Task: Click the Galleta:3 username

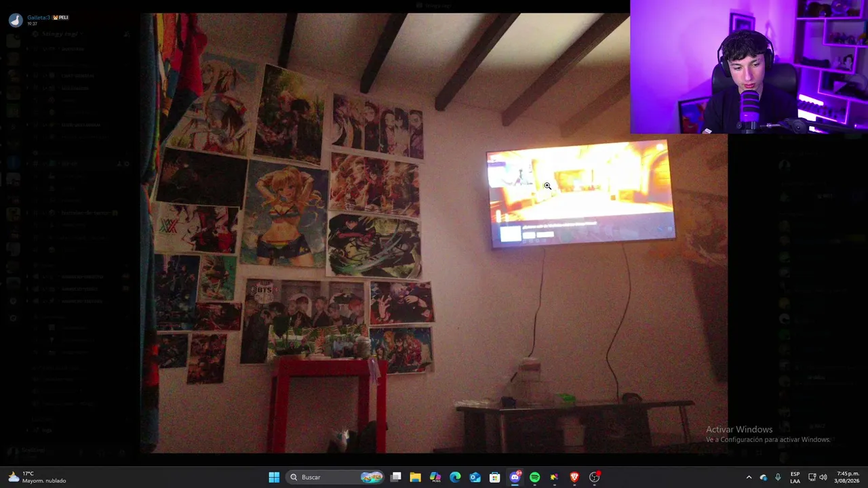Action: pyautogui.click(x=39, y=17)
